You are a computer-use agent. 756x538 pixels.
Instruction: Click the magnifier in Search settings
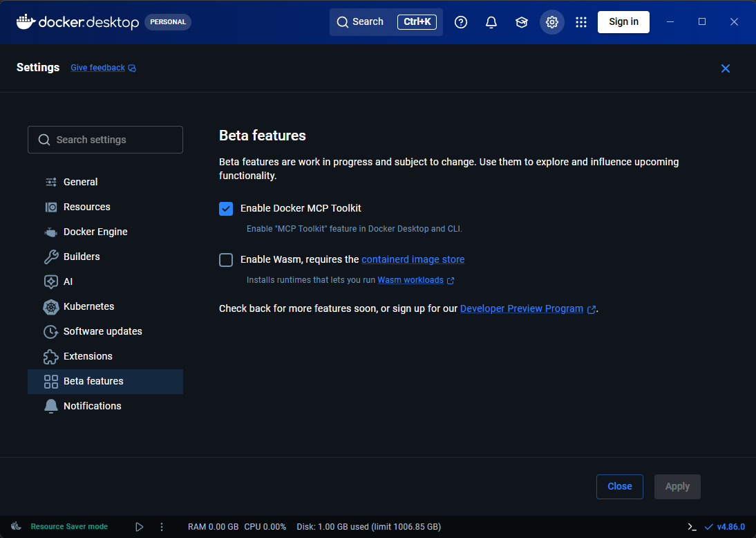point(44,140)
